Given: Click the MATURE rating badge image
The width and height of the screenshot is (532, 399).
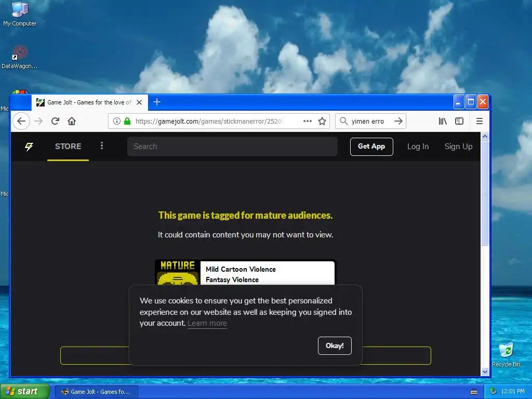Looking at the screenshot, I should [178, 272].
